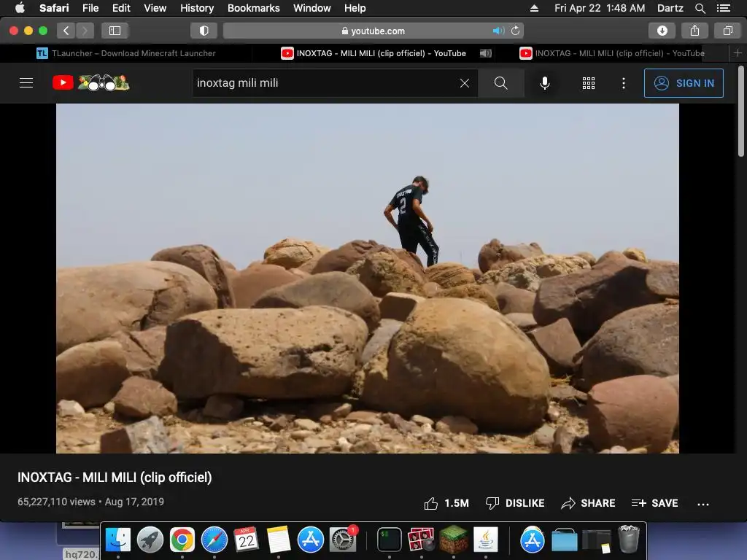Mute audio via address bar speaker icon
Image resolution: width=747 pixels, height=560 pixels.
click(x=498, y=31)
